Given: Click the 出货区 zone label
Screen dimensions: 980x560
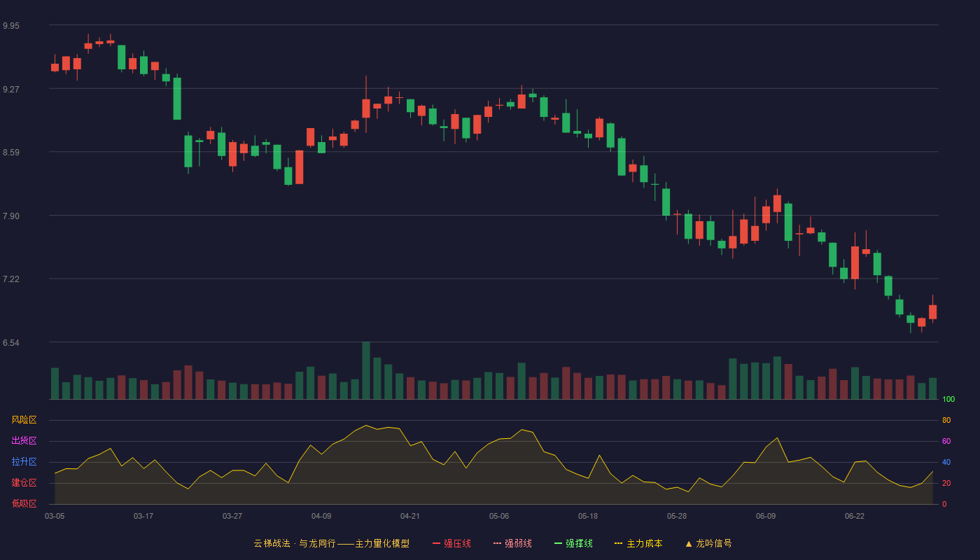Looking at the screenshot, I should (x=24, y=441).
